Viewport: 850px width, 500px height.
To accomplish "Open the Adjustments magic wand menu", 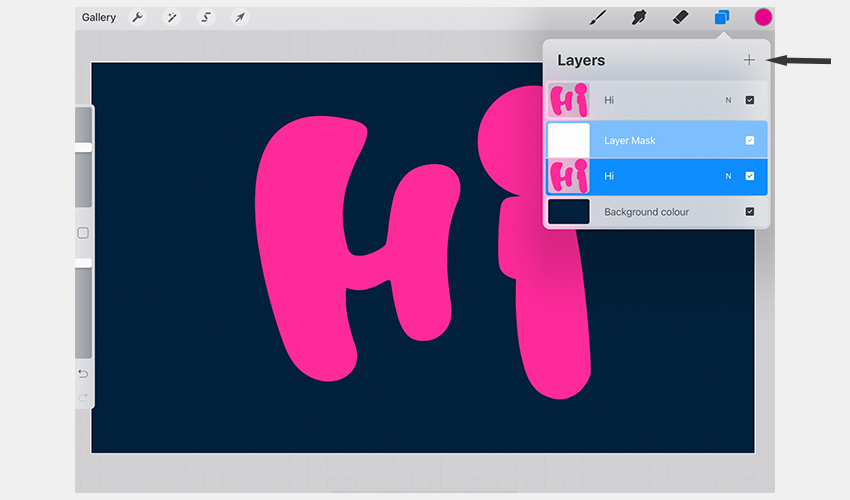I will pyautogui.click(x=172, y=17).
